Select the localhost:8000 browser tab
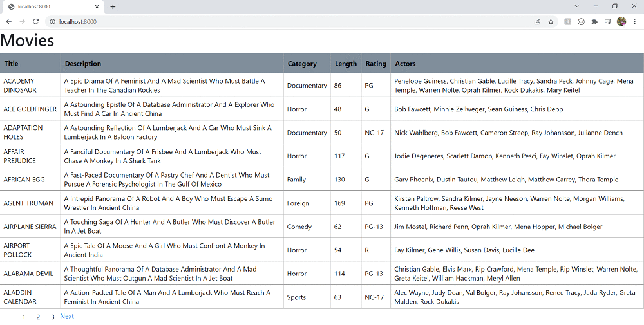The image size is (644, 325). [53, 7]
